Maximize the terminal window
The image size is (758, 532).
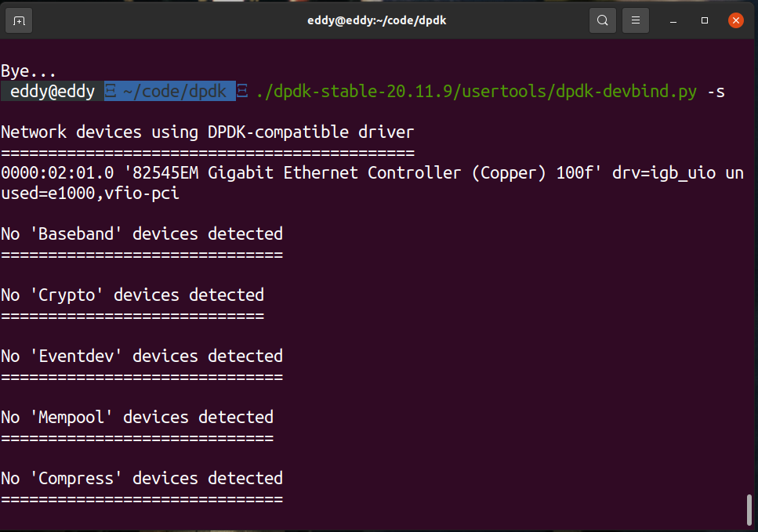(x=705, y=20)
